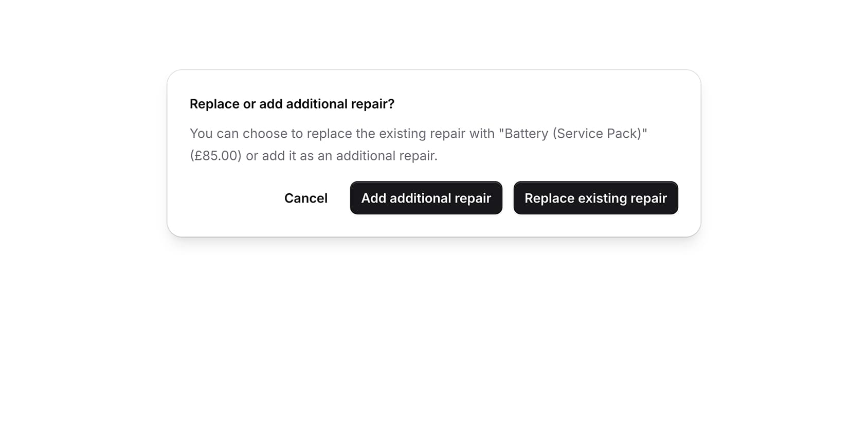Click the "or add it as an additional repair" text
Viewport: 868px width, 440px height.
[x=341, y=156]
